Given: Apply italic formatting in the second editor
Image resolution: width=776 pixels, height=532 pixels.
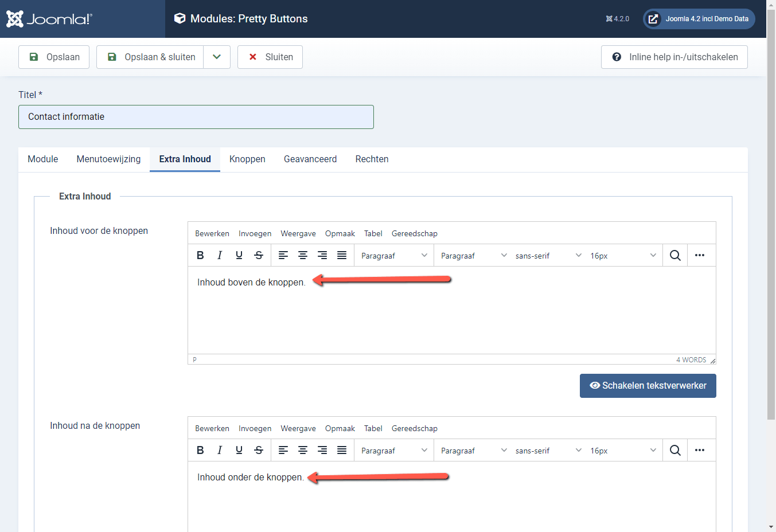Looking at the screenshot, I should coord(220,449).
